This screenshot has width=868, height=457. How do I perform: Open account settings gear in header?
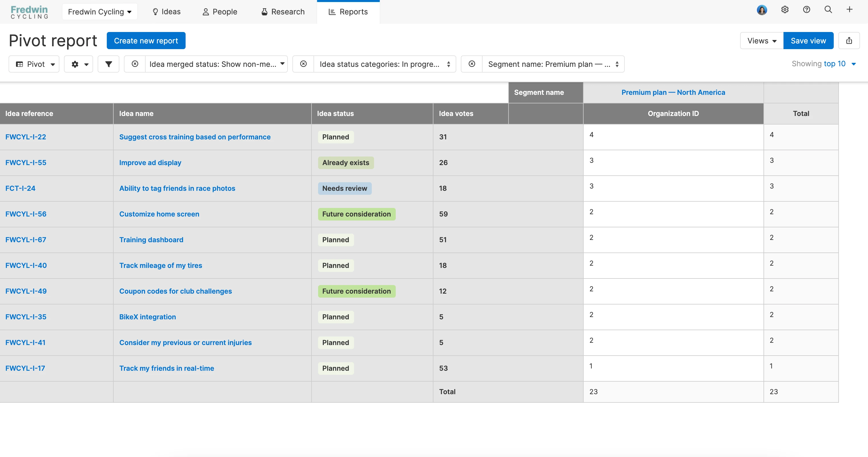pyautogui.click(x=785, y=10)
